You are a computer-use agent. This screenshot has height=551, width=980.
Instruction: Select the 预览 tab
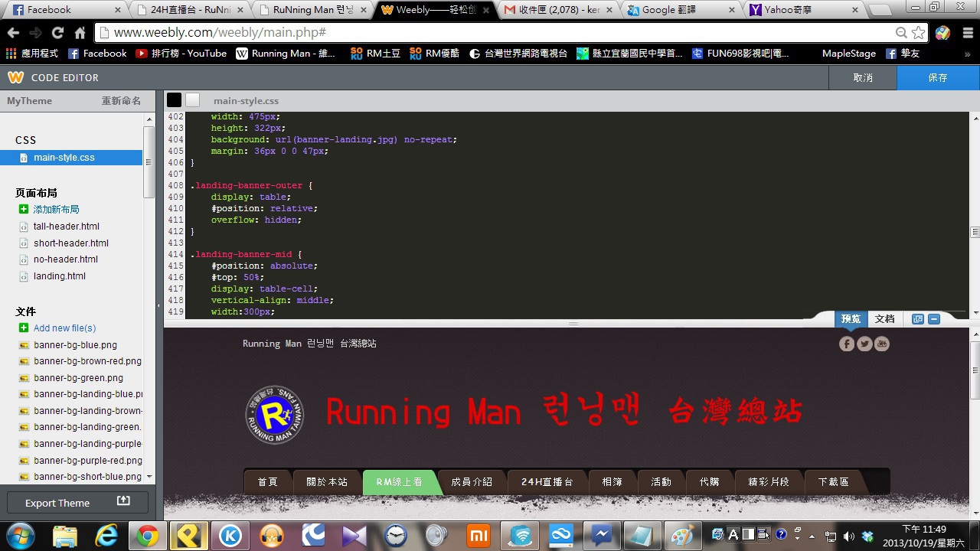pyautogui.click(x=851, y=319)
